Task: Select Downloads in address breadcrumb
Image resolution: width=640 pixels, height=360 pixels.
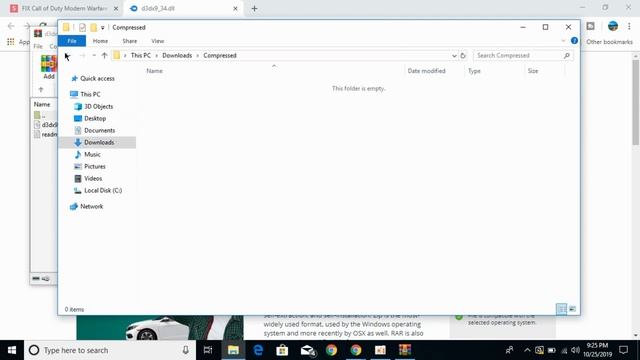Action: pos(177,56)
